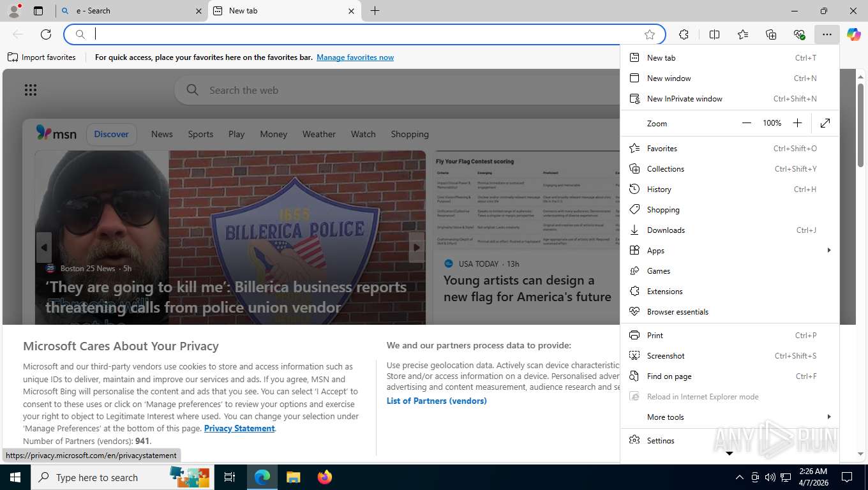The width and height of the screenshot is (868, 490).
Task: Show previous news carousel slide
Action: [x=44, y=248]
